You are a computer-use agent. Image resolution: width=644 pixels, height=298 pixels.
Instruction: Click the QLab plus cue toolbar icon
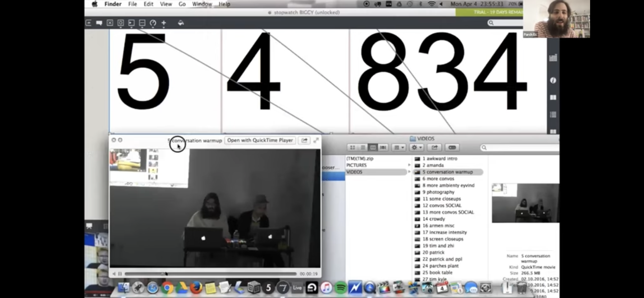tap(164, 23)
